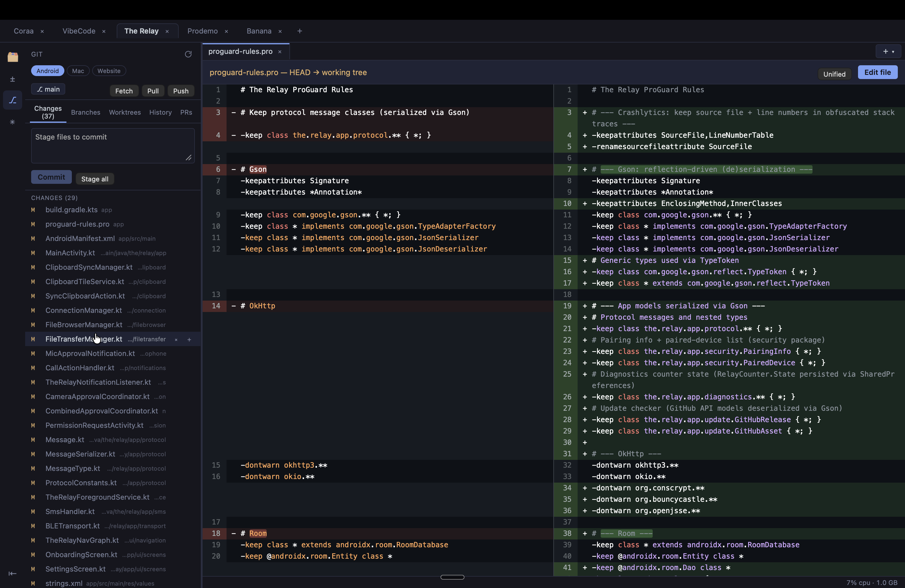Open the main branch selector
The image size is (905, 588).
[48, 89]
